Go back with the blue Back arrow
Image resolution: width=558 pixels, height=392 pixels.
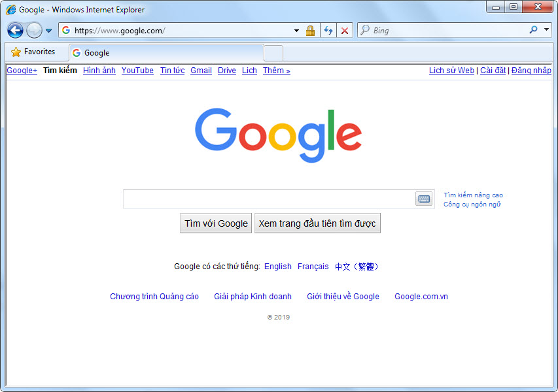coord(15,31)
